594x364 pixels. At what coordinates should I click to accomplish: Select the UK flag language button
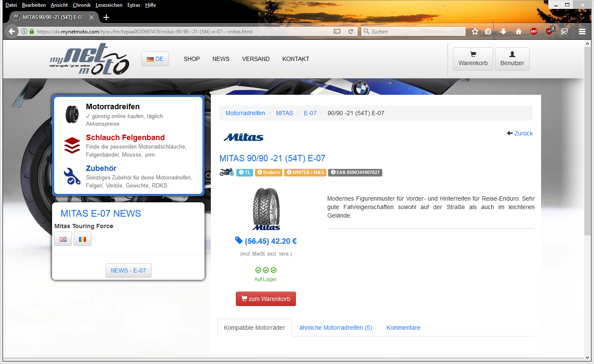point(63,239)
